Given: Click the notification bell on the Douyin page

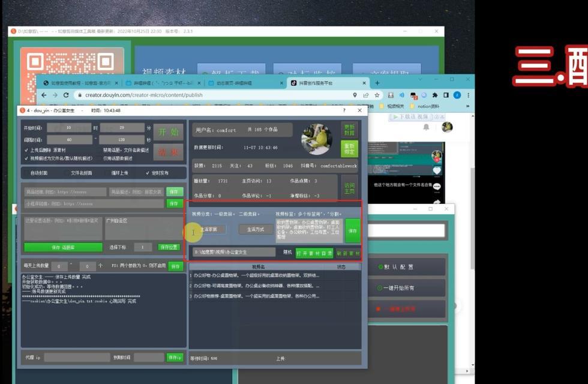Looking at the screenshot, I should [427, 127].
